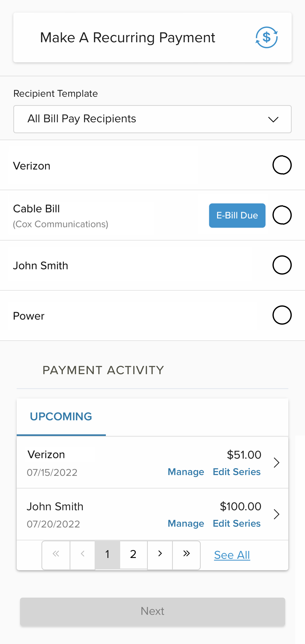This screenshot has height=644, width=305.
Task: Select the John Smith recipient radio button
Action: pos(282,265)
